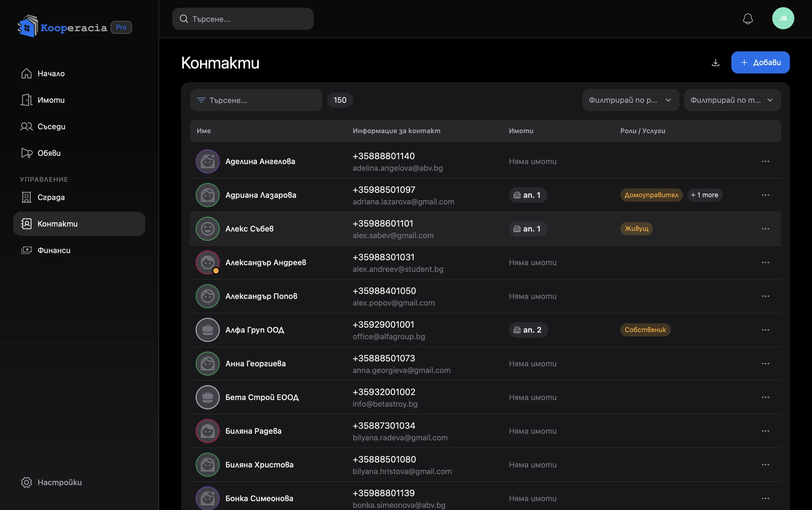Viewport: 812px width, 510px height.
Task: Open row options for Биляна Радева
Action: click(766, 431)
